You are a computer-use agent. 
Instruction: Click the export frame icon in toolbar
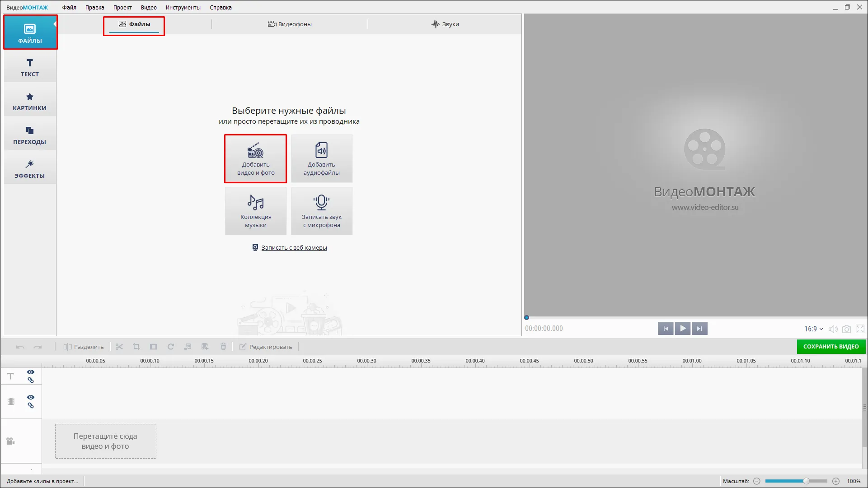(188, 347)
